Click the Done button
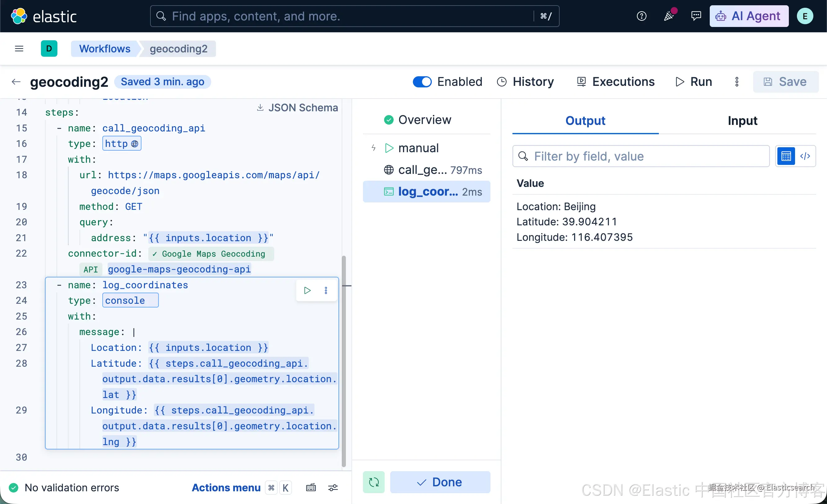Screen dimensions: 827x504 440,482
